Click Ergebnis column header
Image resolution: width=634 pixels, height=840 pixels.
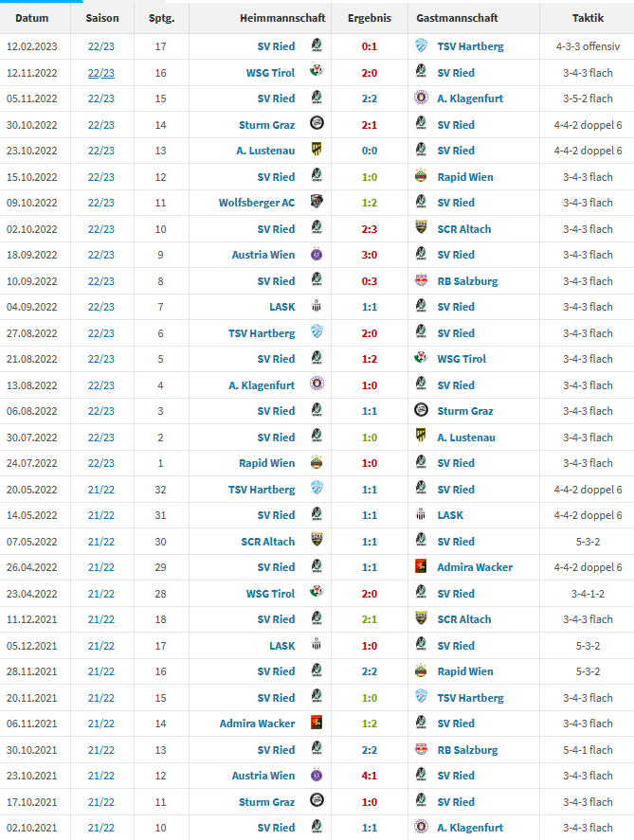370,18
